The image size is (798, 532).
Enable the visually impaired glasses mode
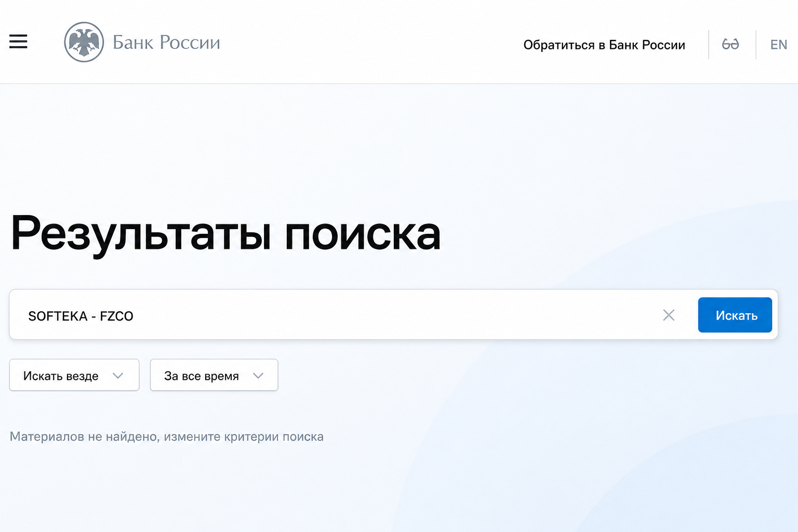pyautogui.click(x=730, y=44)
